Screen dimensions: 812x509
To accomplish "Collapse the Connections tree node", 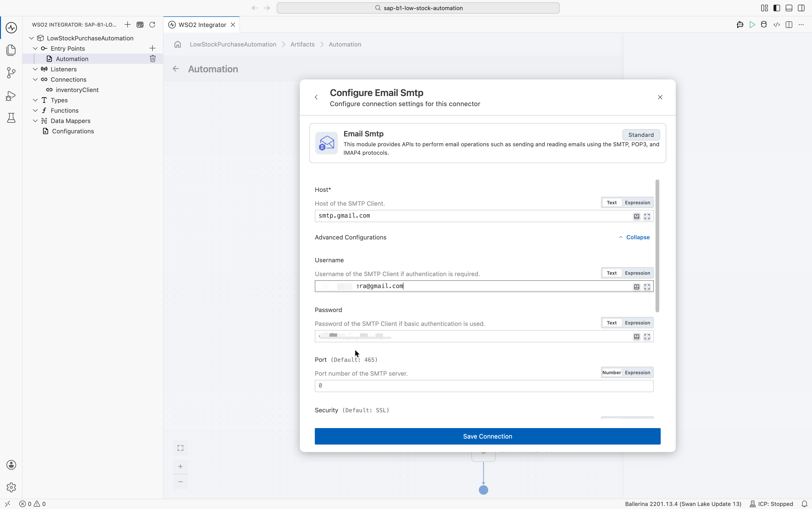I will point(35,79).
